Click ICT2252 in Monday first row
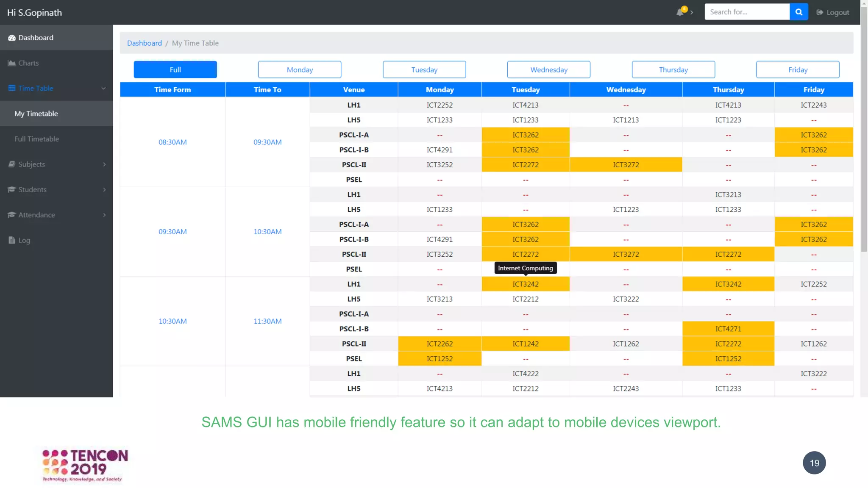 (440, 105)
